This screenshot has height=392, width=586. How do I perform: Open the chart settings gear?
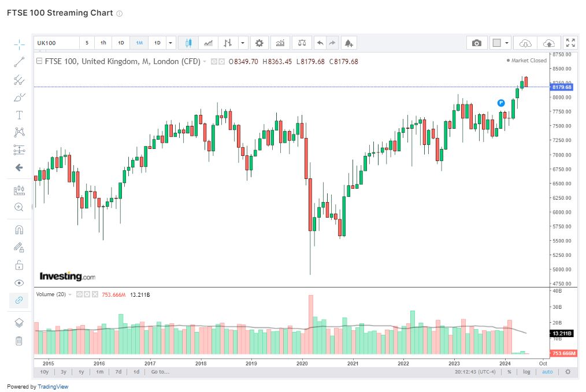point(259,43)
